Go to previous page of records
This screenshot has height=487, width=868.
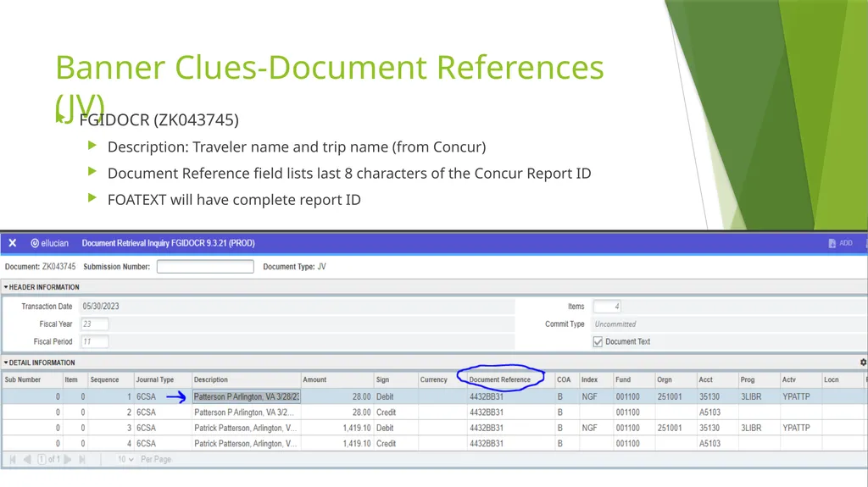point(26,459)
